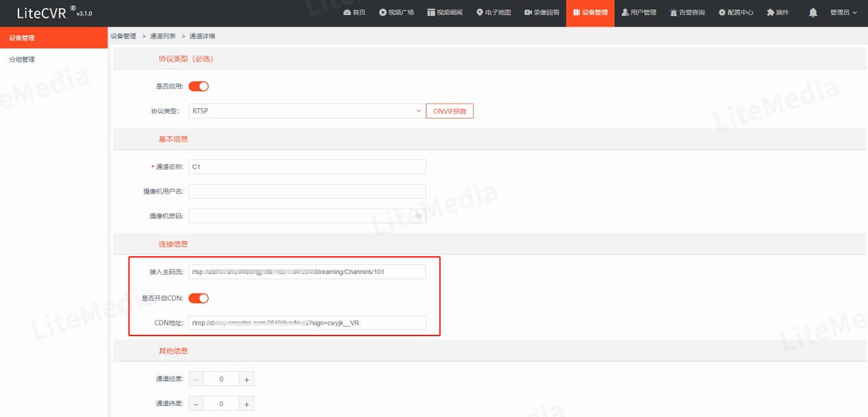Click the 连接信息 section header
Image resolution: width=868 pixels, height=417 pixels.
tap(173, 244)
